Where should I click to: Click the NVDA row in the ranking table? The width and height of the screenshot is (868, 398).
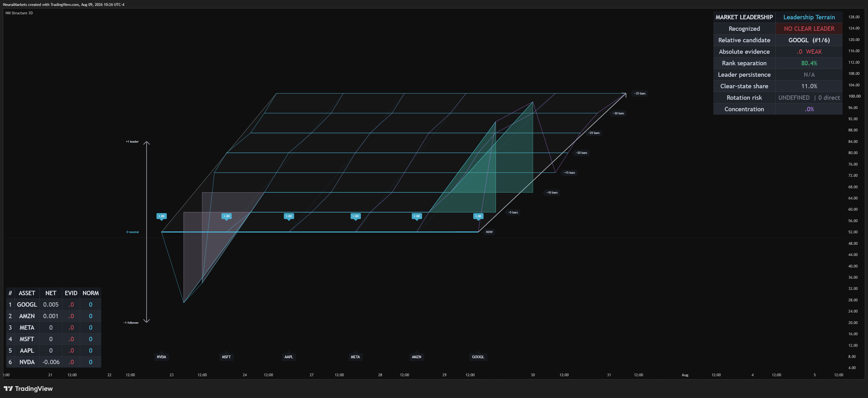coord(54,362)
